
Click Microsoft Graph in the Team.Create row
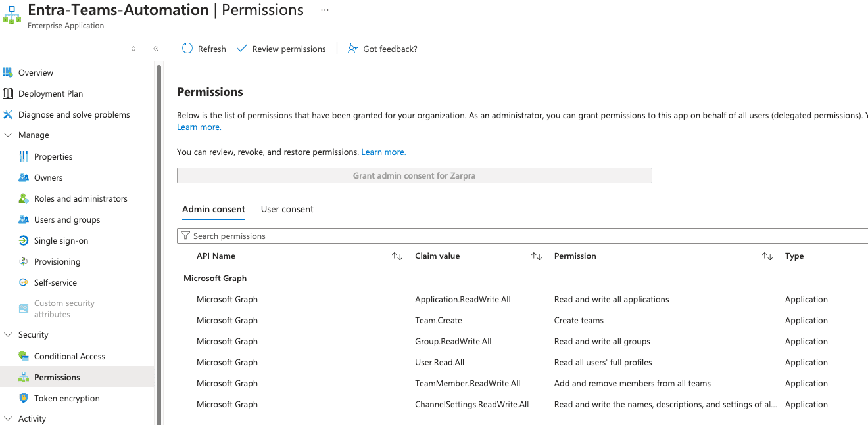[x=227, y=320]
